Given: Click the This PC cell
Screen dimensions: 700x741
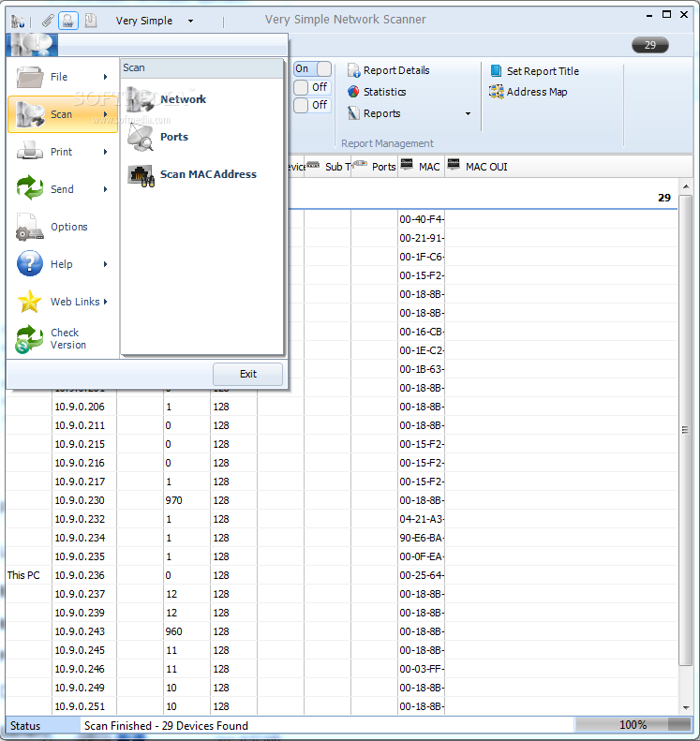Looking at the screenshot, I should coord(28,575).
